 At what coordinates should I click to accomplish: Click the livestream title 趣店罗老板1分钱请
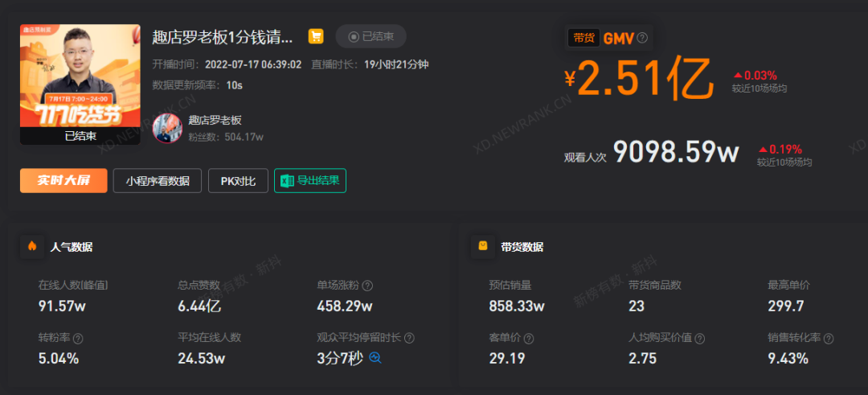pyautogui.click(x=222, y=37)
